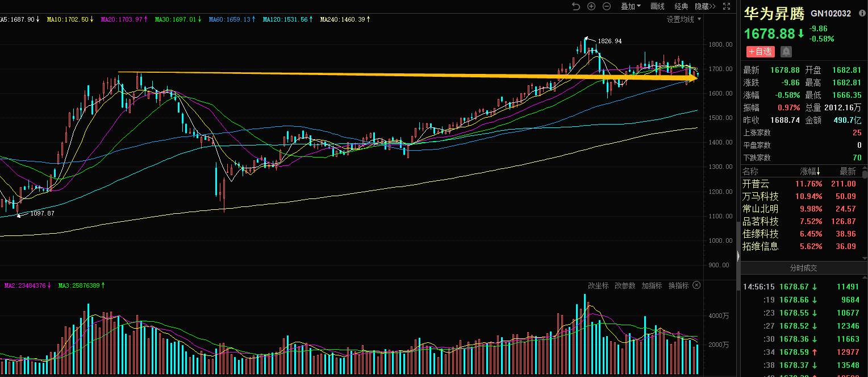Click 改参数 button

(x=625, y=285)
